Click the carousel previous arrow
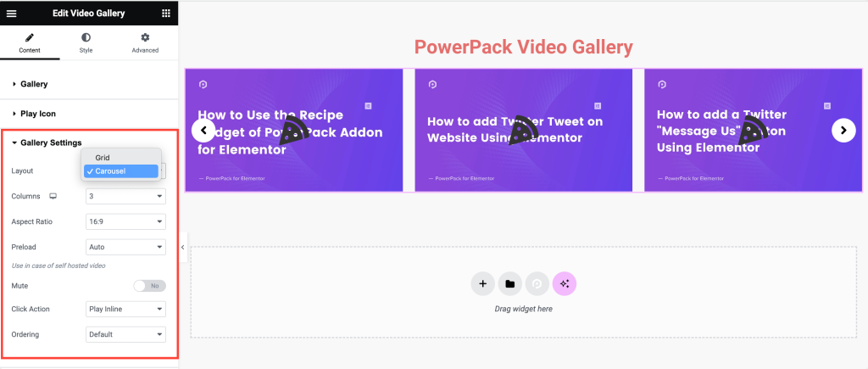868x369 pixels. pos(203,130)
